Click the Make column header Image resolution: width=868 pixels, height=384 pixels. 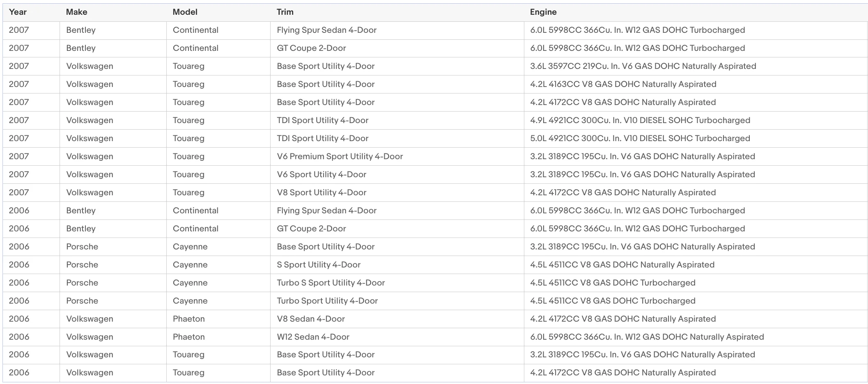tap(76, 12)
